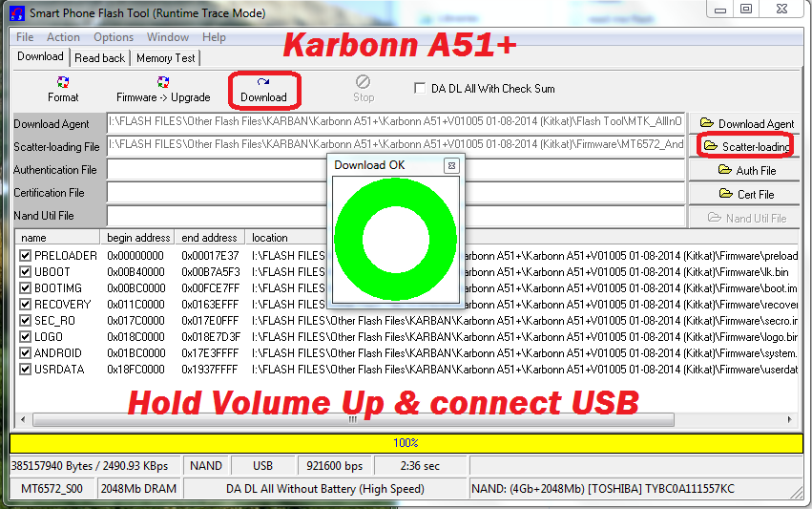812x509 pixels.
Task: Click the USB status bar cell
Action: [x=262, y=465]
